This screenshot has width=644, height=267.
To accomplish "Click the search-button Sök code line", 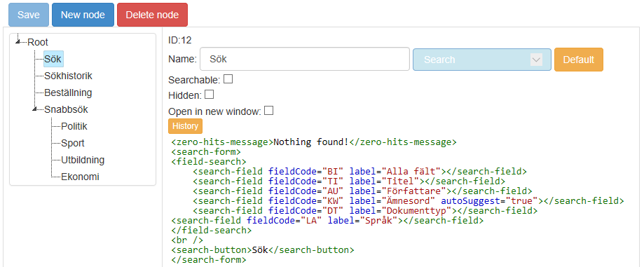I will (263, 249).
